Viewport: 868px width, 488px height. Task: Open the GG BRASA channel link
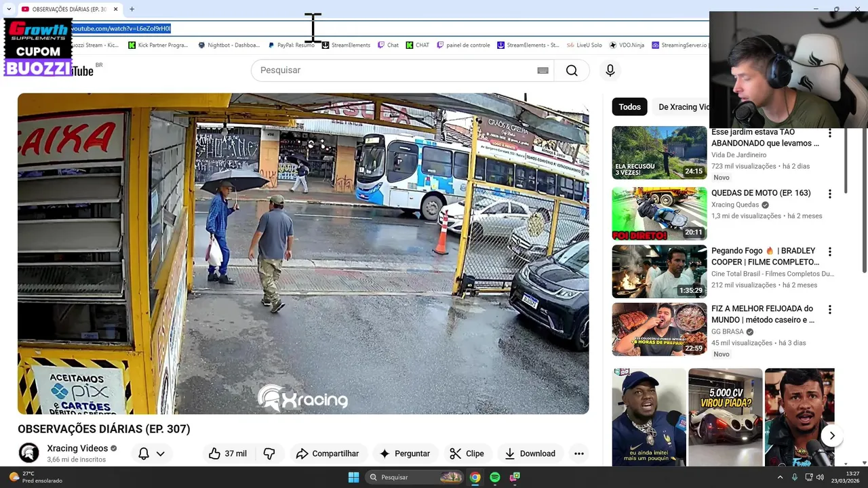click(x=728, y=332)
